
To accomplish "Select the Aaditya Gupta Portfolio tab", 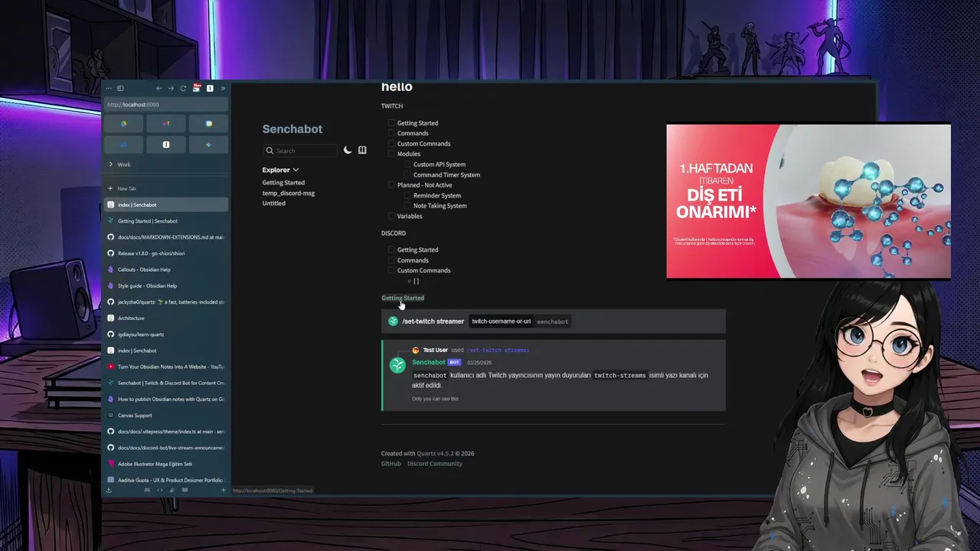I will pyautogui.click(x=166, y=480).
